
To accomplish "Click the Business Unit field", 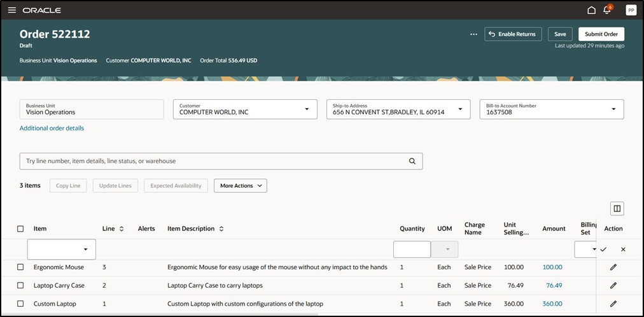I will point(92,109).
